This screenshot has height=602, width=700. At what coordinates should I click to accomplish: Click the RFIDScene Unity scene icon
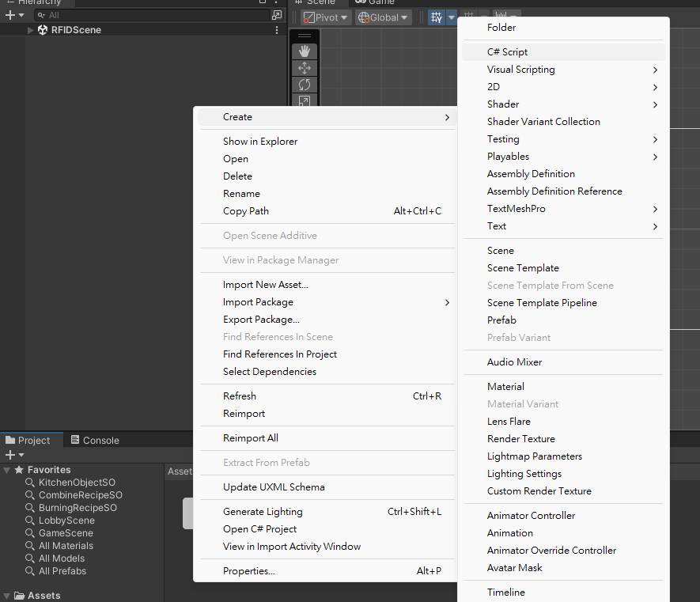pyautogui.click(x=43, y=30)
